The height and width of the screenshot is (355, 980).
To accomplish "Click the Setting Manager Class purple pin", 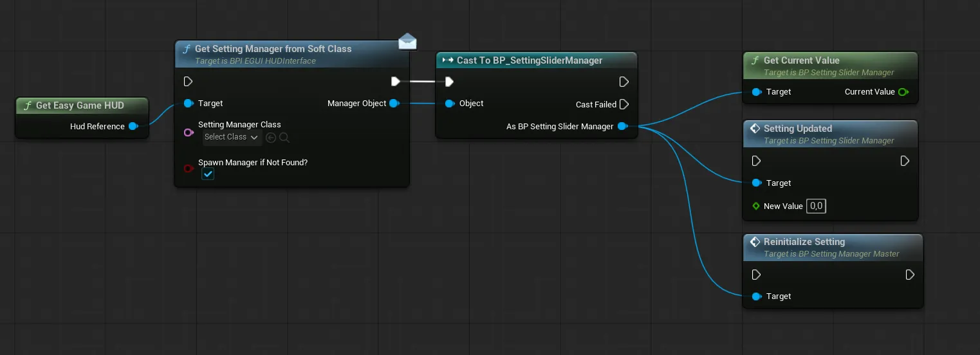I will [188, 132].
